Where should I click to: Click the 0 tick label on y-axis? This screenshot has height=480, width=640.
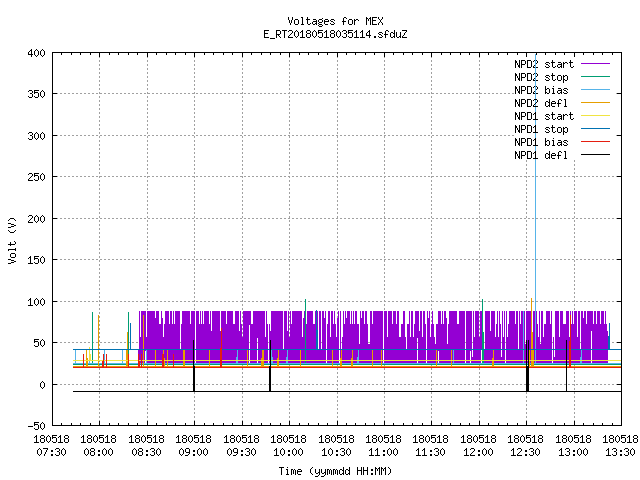click(42, 385)
